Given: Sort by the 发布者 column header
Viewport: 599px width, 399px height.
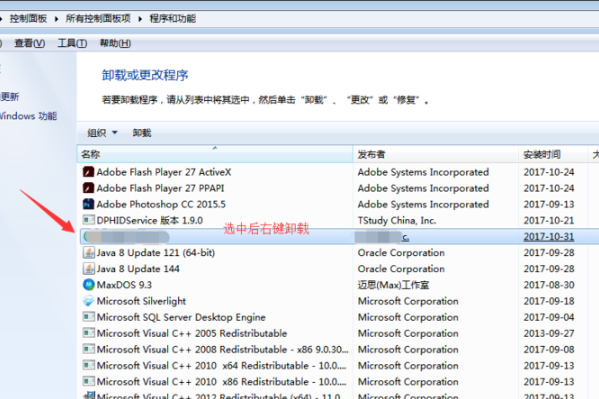Looking at the screenshot, I should coord(436,154).
